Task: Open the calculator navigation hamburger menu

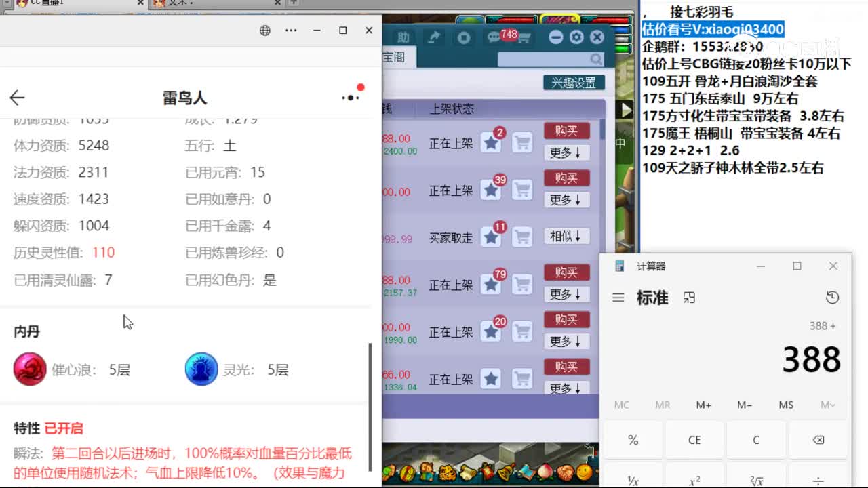Action: [618, 297]
